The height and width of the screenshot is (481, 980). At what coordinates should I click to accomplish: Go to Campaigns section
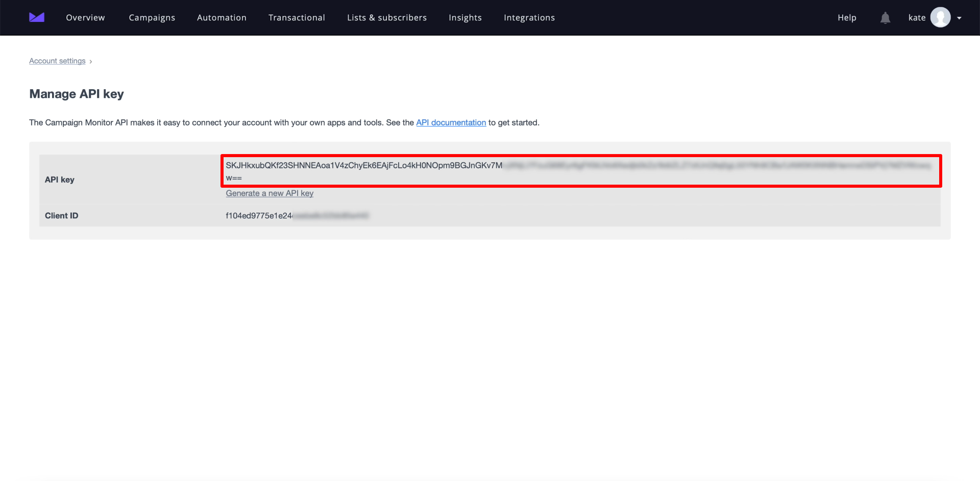152,17
